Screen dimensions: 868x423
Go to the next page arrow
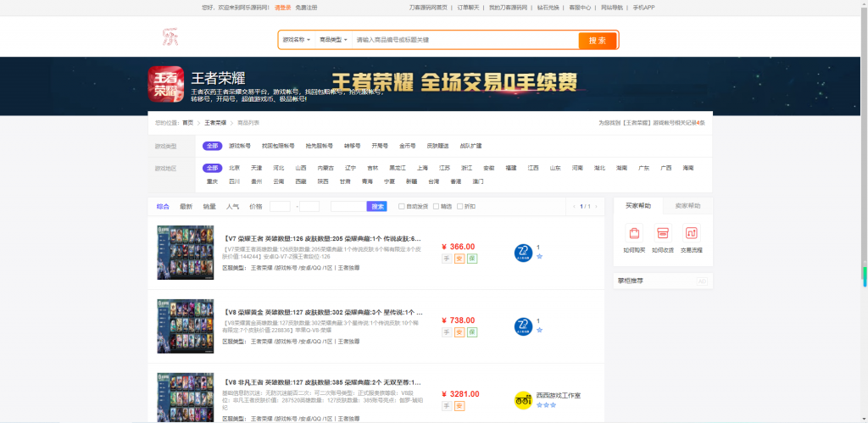pyautogui.click(x=596, y=207)
